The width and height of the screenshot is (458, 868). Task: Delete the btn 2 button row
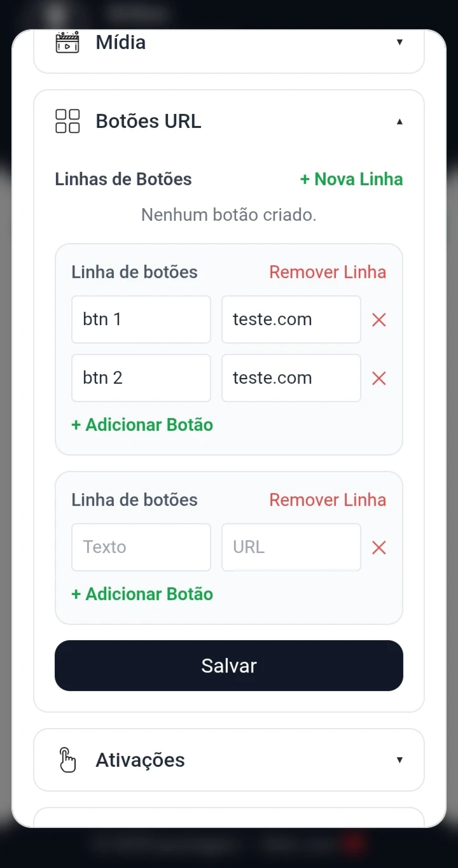tap(378, 378)
